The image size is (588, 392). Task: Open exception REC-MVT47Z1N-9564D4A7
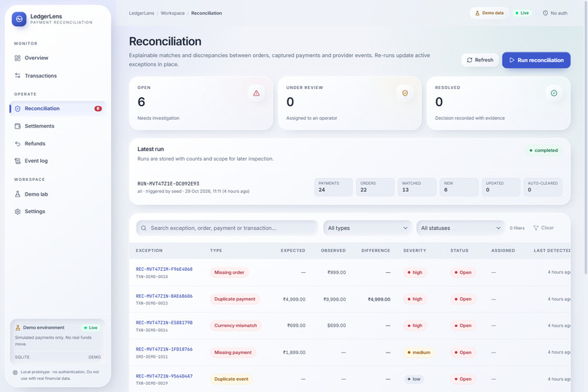pyautogui.click(x=164, y=376)
